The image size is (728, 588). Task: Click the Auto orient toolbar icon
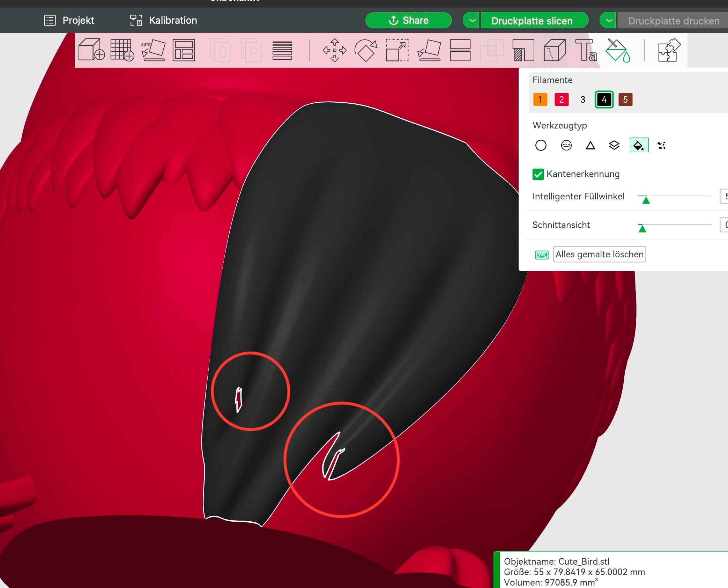coord(153,50)
